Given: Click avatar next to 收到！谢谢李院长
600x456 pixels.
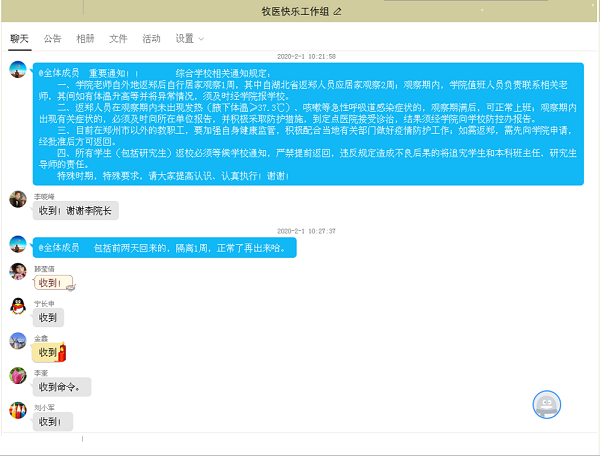Looking at the screenshot, I should pyautogui.click(x=17, y=199).
